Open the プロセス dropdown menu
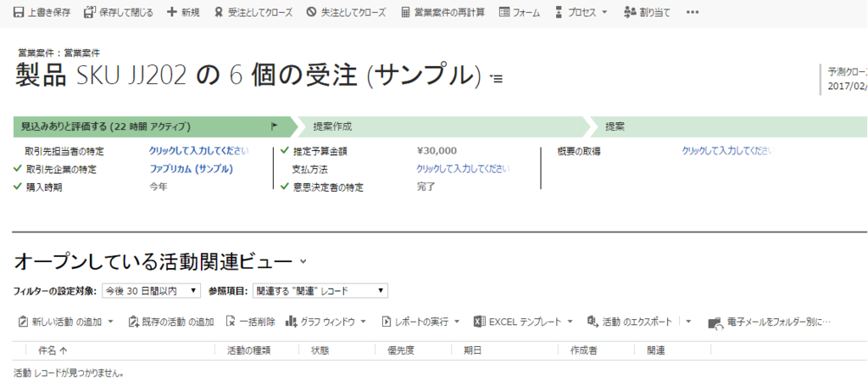This screenshot has width=868, height=392. coord(581,12)
